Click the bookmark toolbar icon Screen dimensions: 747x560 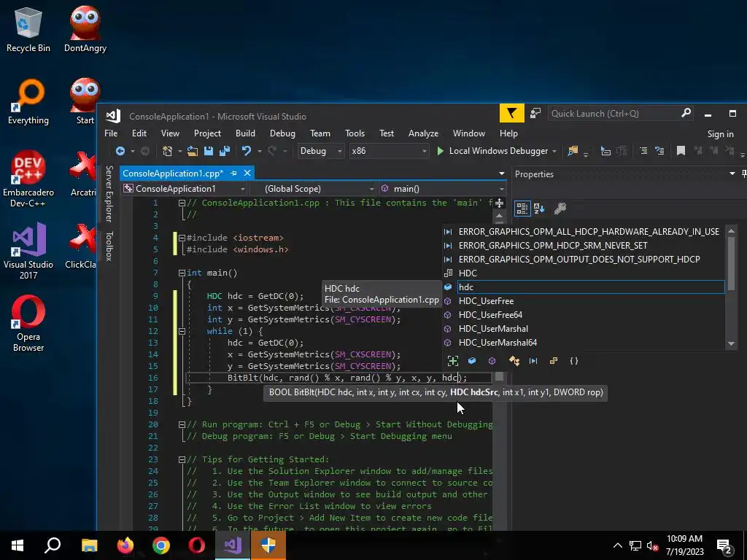click(681, 151)
